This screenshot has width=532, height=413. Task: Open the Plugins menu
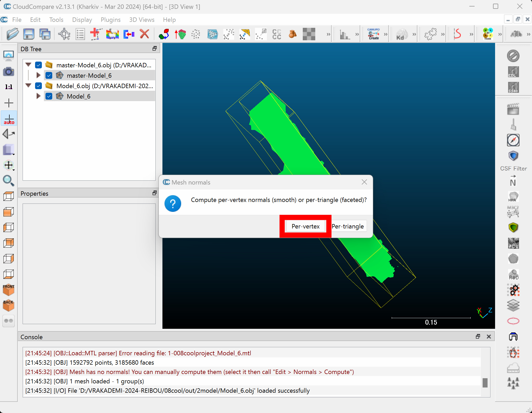point(110,20)
